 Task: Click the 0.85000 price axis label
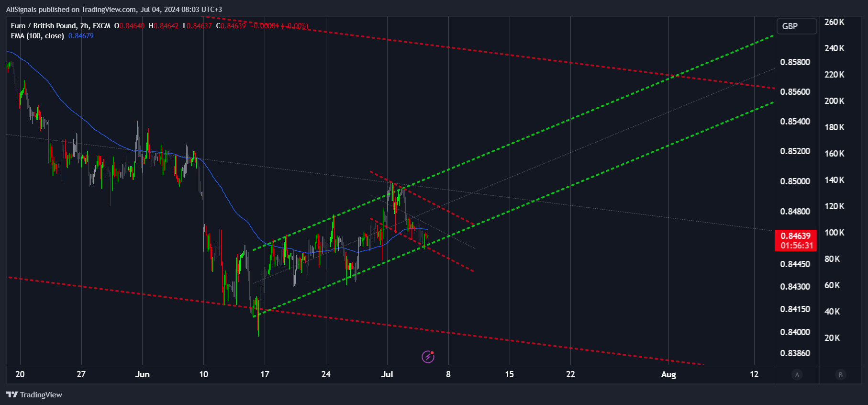[x=795, y=181]
